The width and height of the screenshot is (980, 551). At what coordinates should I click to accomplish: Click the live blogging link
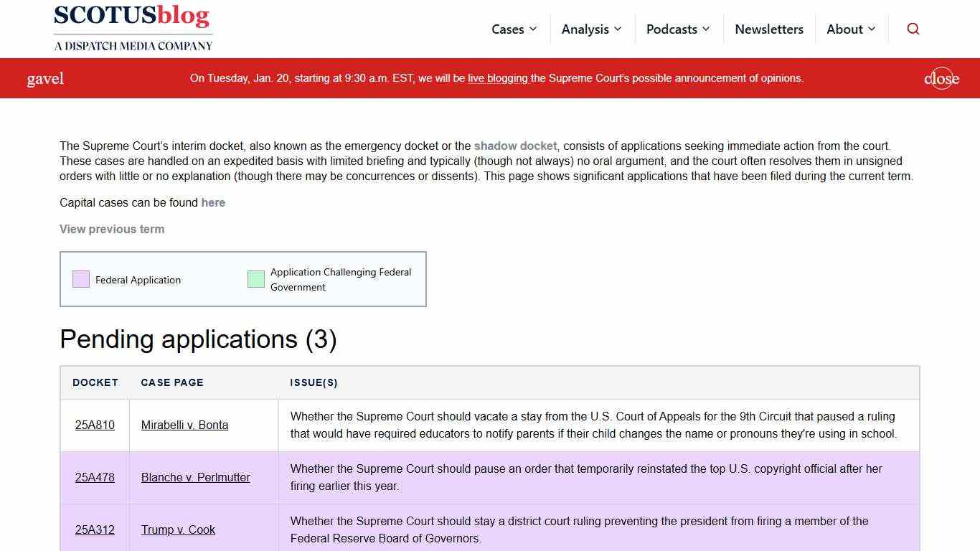click(x=497, y=78)
